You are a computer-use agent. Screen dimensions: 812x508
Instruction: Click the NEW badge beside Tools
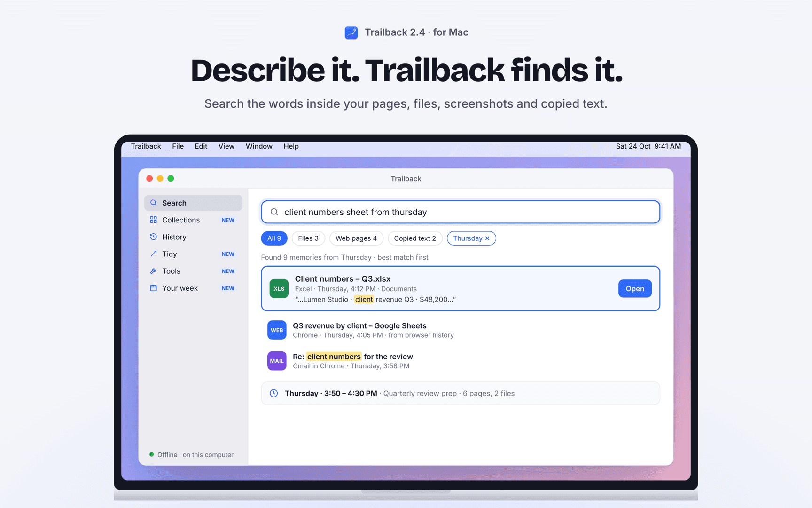228,271
